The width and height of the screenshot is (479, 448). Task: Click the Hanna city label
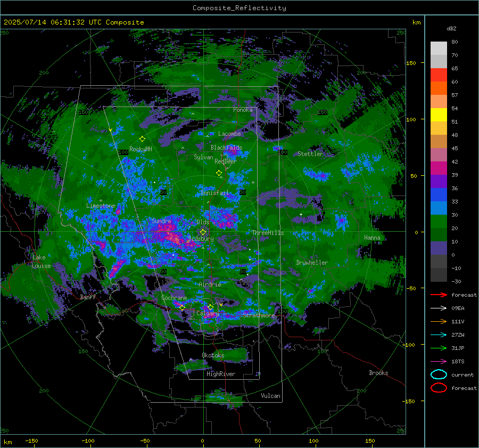372,238
